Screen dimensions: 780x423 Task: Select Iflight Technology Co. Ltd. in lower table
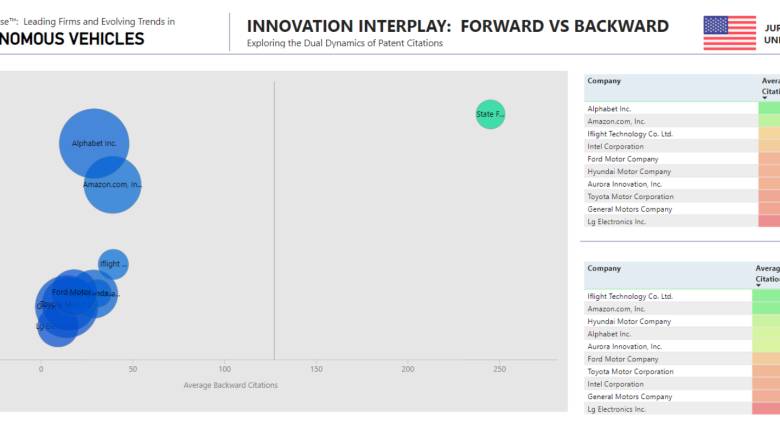coord(630,296)
